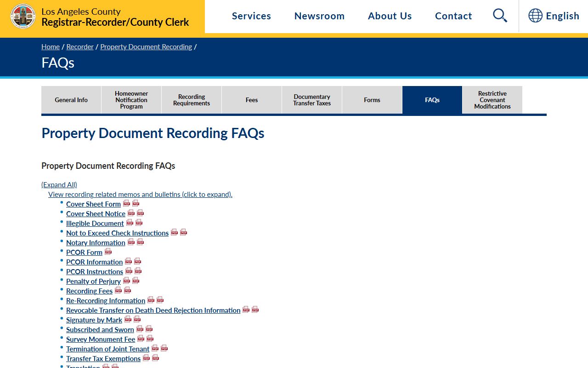Screen dimensions: 588x368
Task: Open second PDF icon after Notary Information
Action: click(x=140, y=242)
